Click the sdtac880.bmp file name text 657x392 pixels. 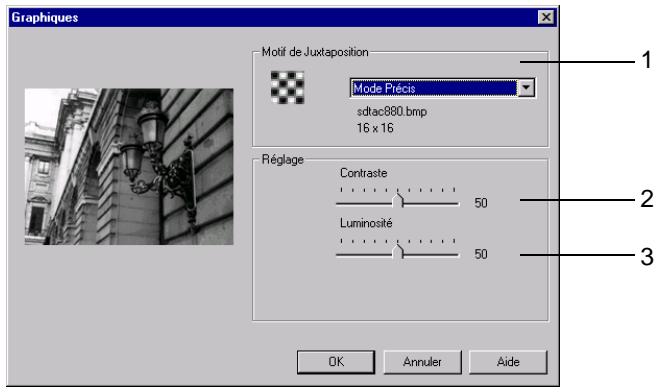392,112
